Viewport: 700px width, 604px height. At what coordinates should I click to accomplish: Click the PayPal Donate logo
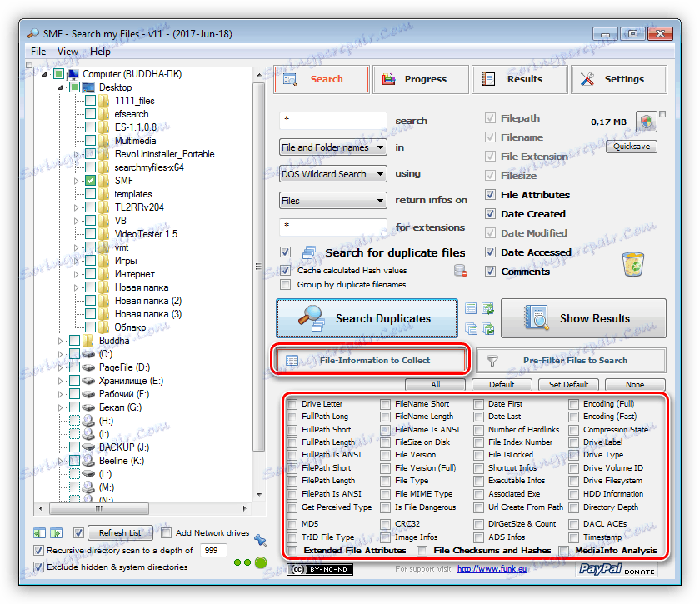pos(617,569)
